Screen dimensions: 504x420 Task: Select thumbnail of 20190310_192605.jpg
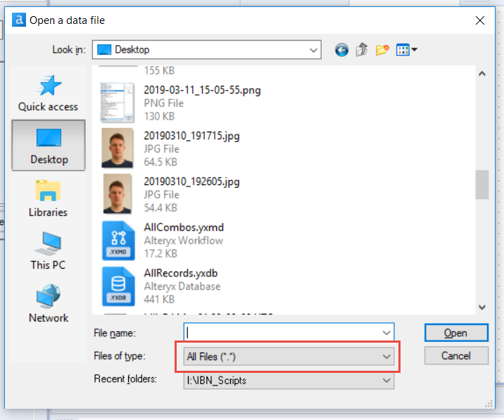(117, 193)
